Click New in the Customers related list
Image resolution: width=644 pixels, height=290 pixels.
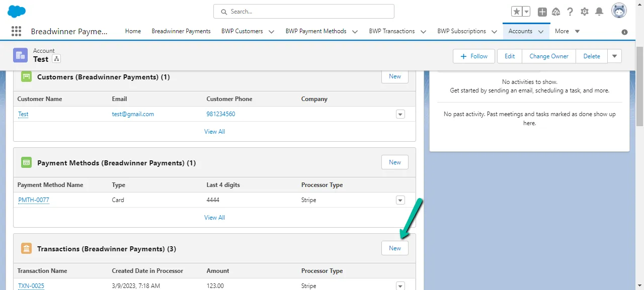click(395, 76)
